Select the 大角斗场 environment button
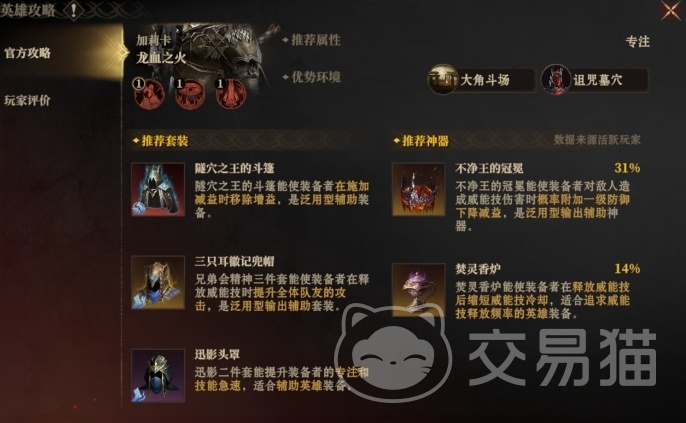The image size is (686, 423). pos(481,80)
